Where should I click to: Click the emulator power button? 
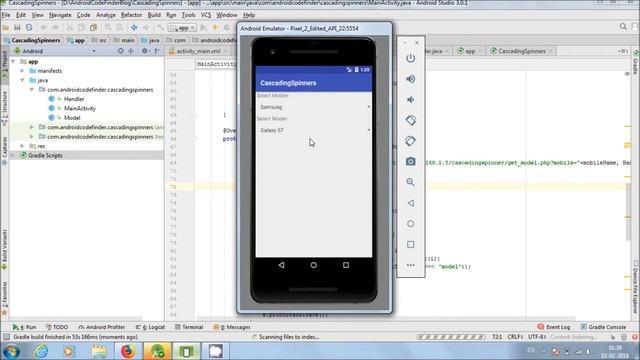(x=411, y=58)
